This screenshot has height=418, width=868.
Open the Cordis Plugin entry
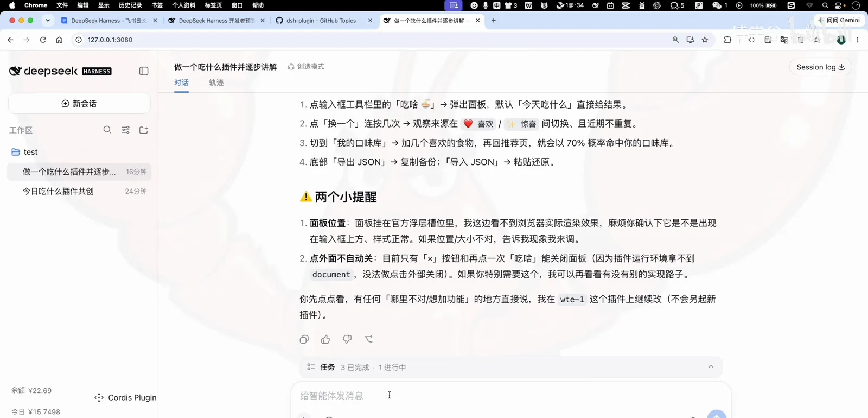(x=125, y=397)
